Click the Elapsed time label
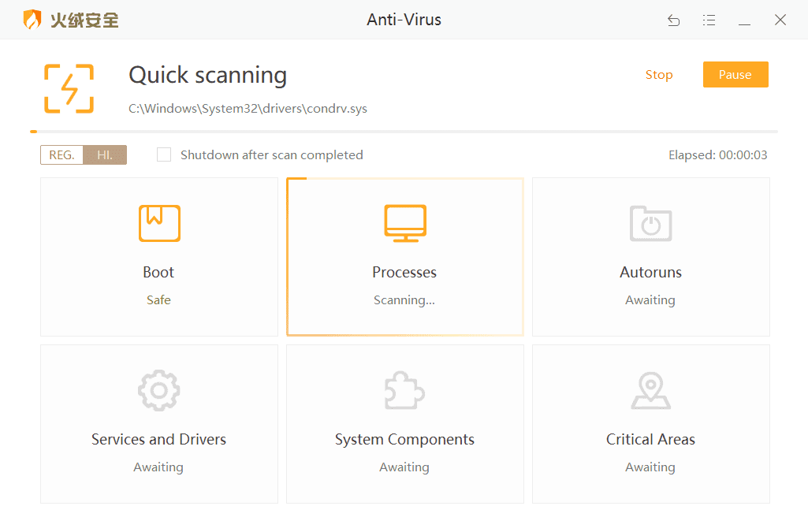The height and width of the screenshot is (532, 808). (x=717, y=155)
